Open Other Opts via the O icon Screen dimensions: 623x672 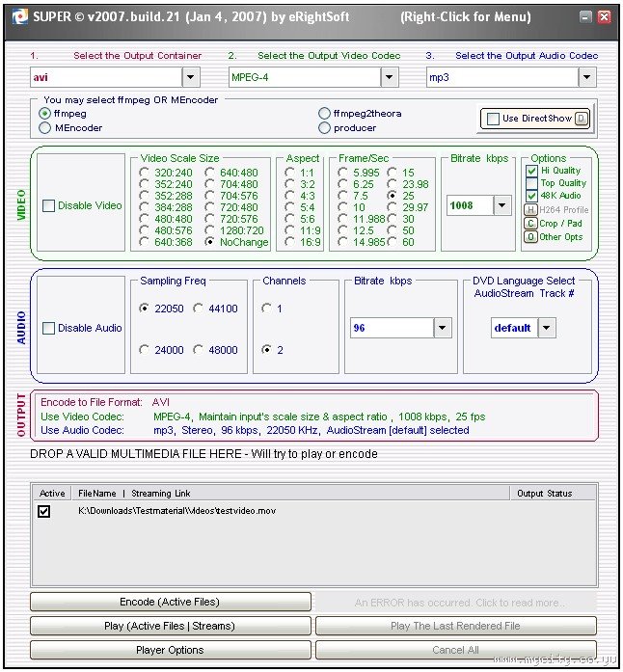tap(530, 237)
